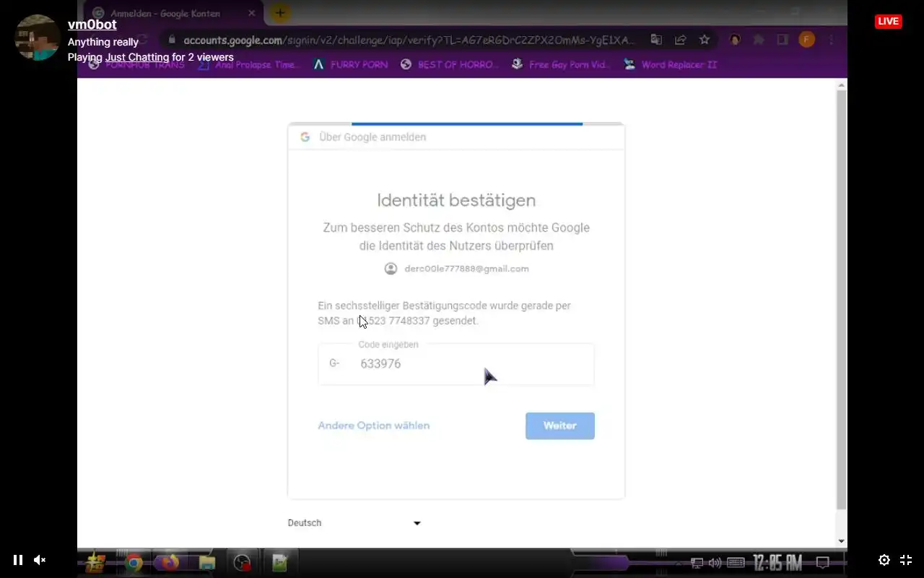Viewport: 924px width, 578px height.
Task: Click the padlock site info icon
Action: tap(171, 40)
